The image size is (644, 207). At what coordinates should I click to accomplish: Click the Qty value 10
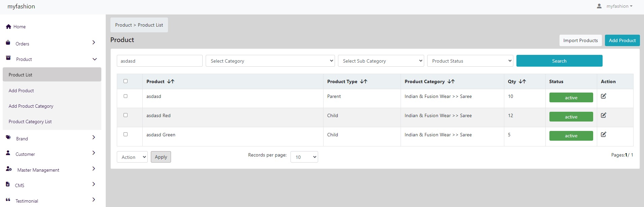tap(510, 96)
